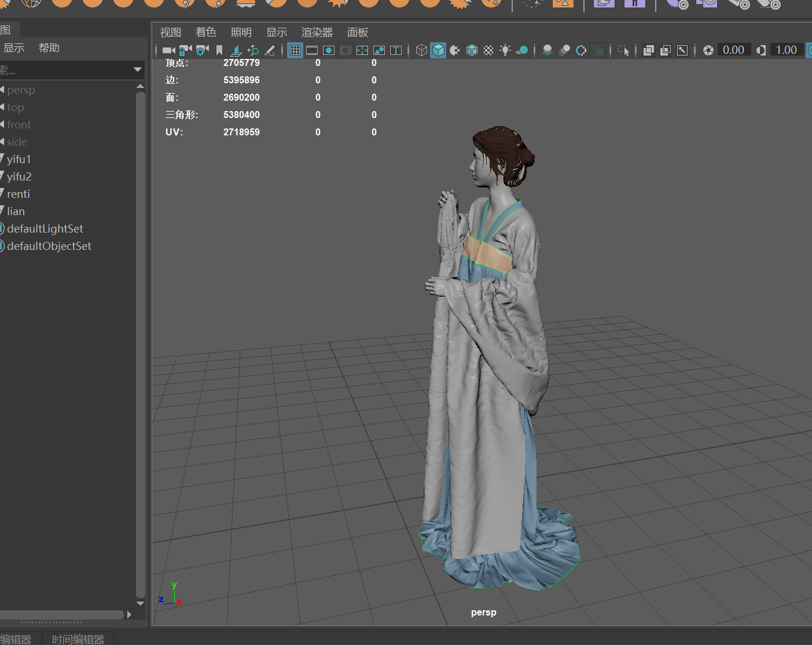The height and width of the screenshot is (645, 812).
Task: Select the lian object in Outliner
Action: pos(16,212)
